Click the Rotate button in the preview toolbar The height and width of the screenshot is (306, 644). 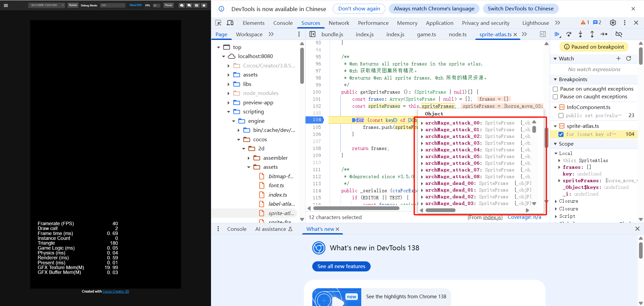73,5
